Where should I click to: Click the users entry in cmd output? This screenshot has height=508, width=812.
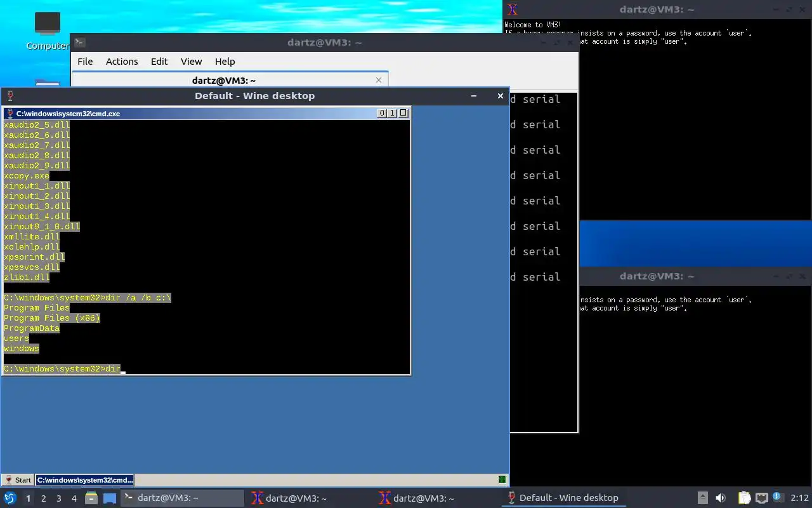tap(16, 338)
